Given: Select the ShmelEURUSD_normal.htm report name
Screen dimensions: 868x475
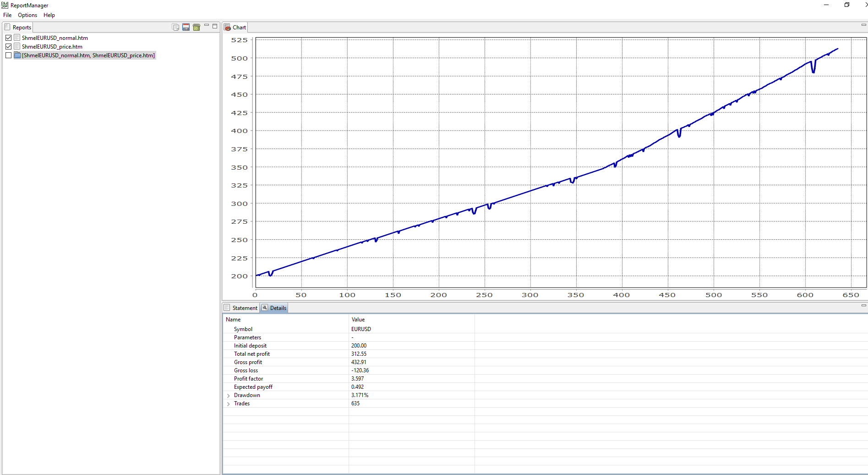Looking at the screenshot, I should (x=55, y=38).
